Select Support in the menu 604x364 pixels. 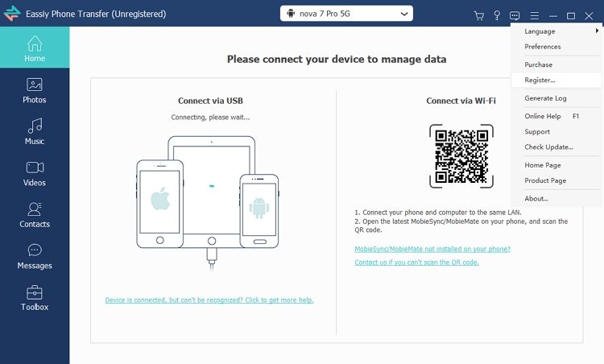(556, 132)
